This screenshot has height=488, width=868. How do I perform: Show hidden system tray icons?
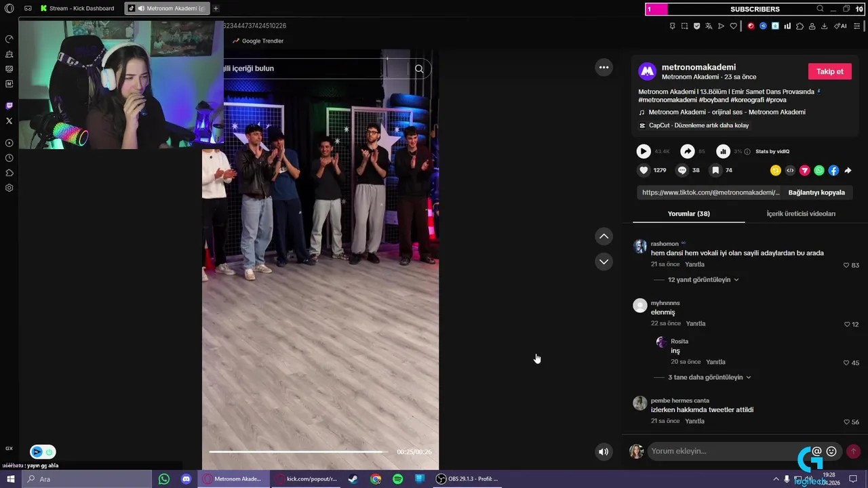[x=776, y=479]
